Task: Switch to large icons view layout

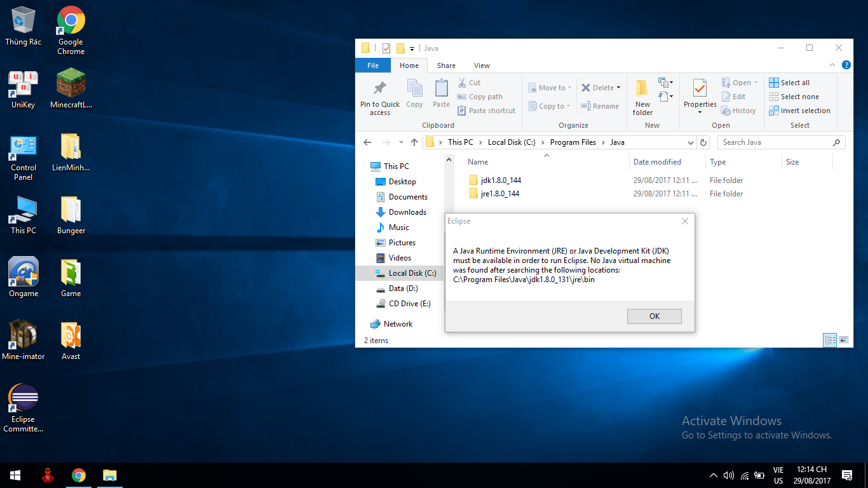Action: [x=844, y=341]
